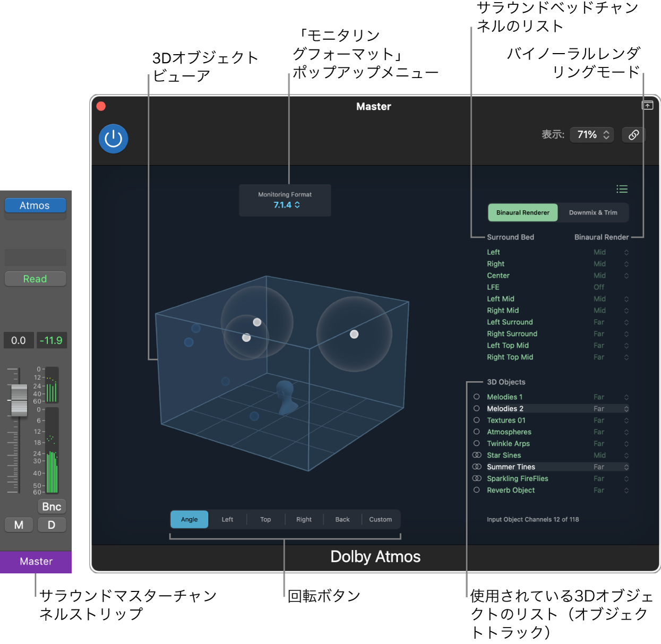Close the Master plug-in window
Image resolution: width=661 pixels, height=644 pixels.
[101, 106]
